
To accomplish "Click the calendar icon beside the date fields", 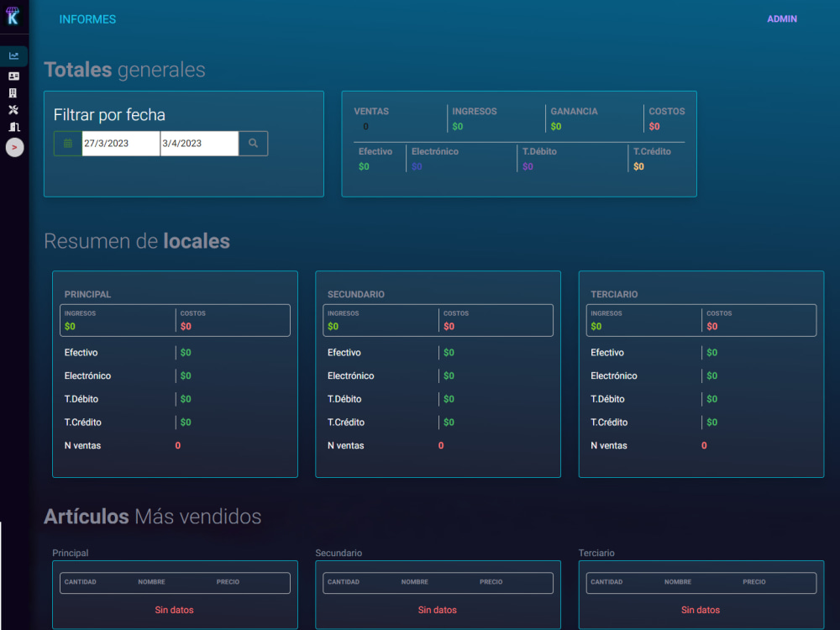I will coord(68,144).
